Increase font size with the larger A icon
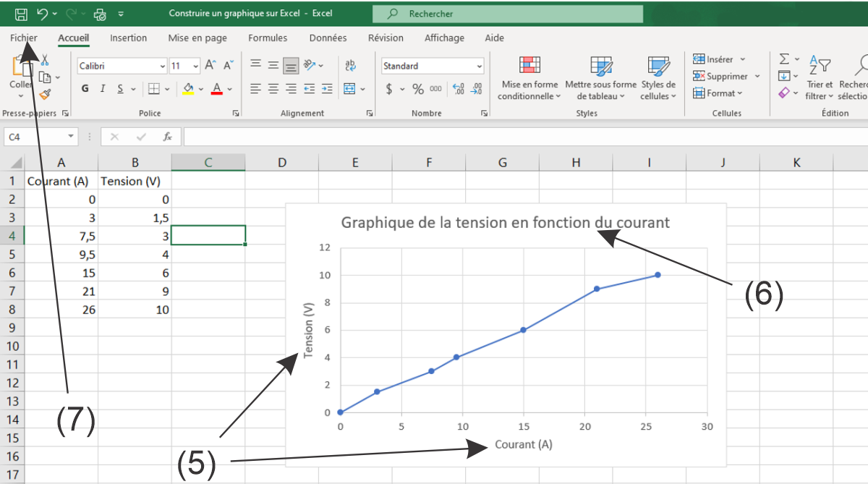 click(x=210, y=66)
